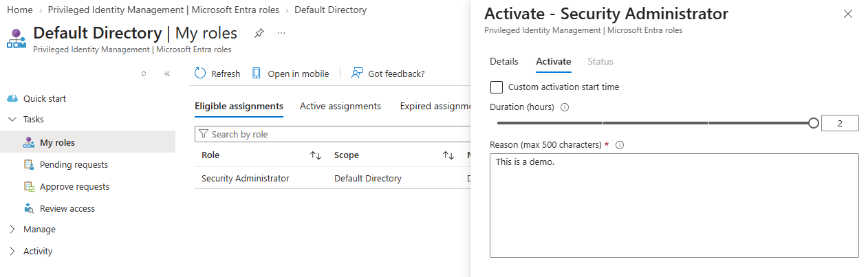Click the Got feedback person icon
The height and width of the screenshot is (277, 868).
357,74
